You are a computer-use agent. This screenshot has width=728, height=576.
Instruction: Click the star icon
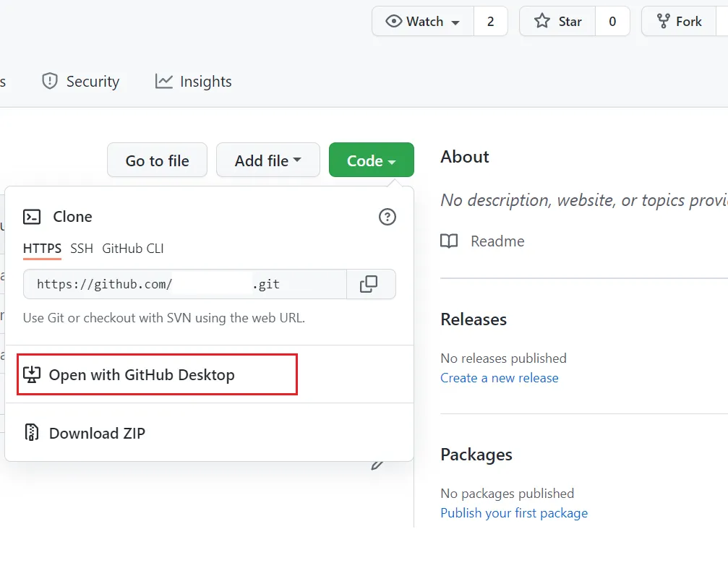pos(541,21)
